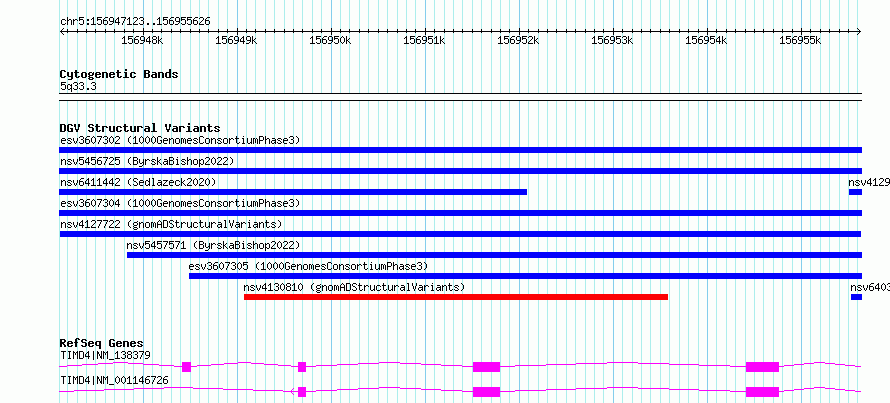Click the 156953k ruler tick label
This screenshot has height=403, width=890.
(613, 41)
